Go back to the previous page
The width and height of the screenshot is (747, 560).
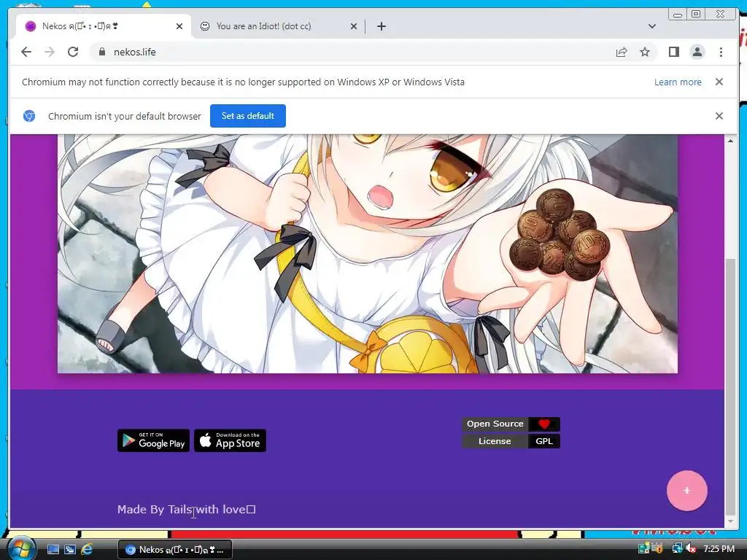click(x=26, y=52)
